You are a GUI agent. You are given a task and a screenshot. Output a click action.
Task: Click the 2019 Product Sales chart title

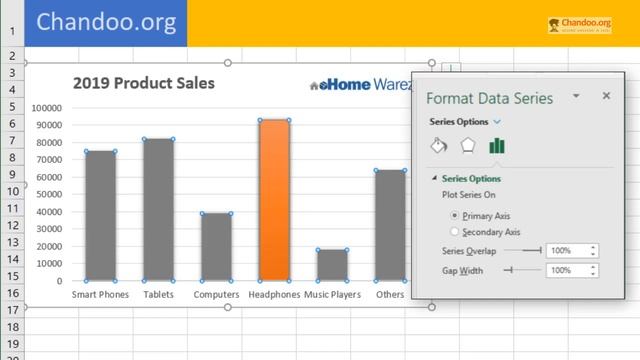(x=144, y=83)
